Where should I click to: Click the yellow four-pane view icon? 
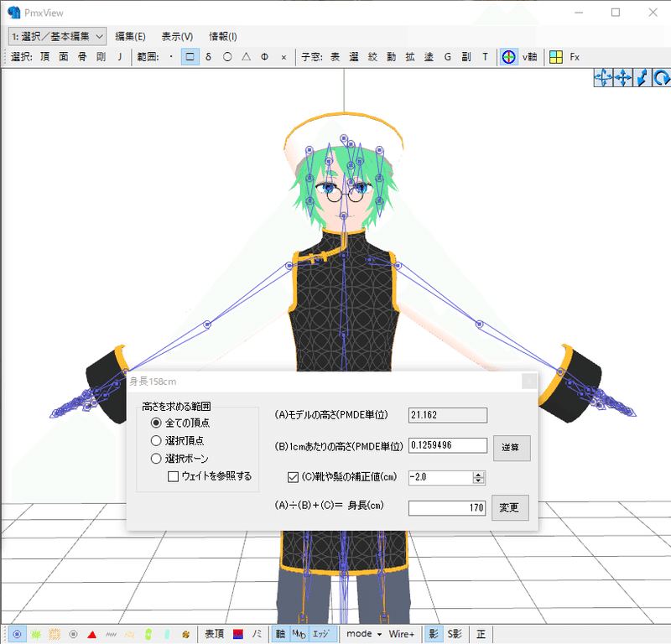(x=556, y=57)
